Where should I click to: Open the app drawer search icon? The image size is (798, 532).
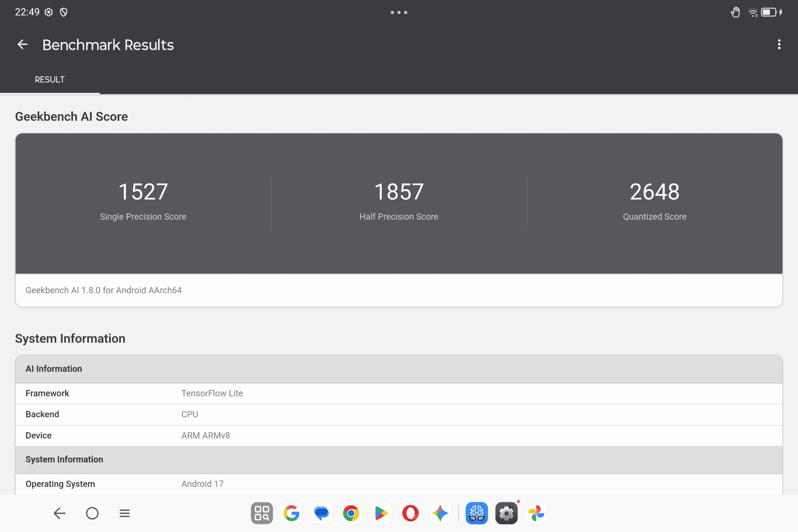[262, 513]
